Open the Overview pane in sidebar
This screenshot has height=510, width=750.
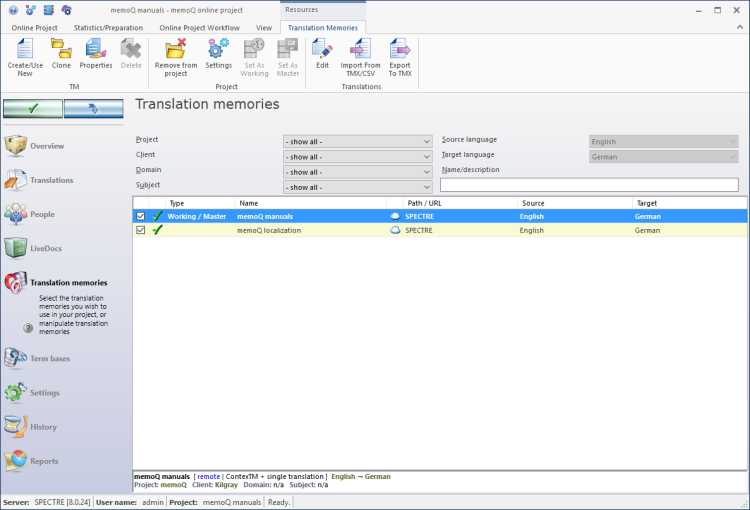coord(34,146)
